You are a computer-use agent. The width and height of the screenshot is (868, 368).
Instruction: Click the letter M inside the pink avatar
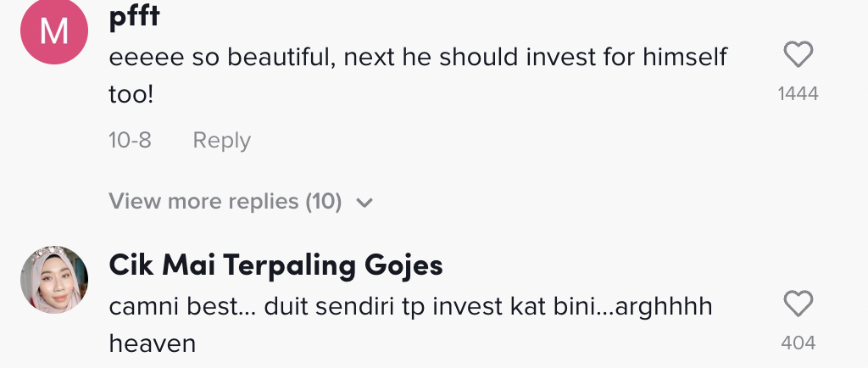pyautogui.click(x=54, y=32)
